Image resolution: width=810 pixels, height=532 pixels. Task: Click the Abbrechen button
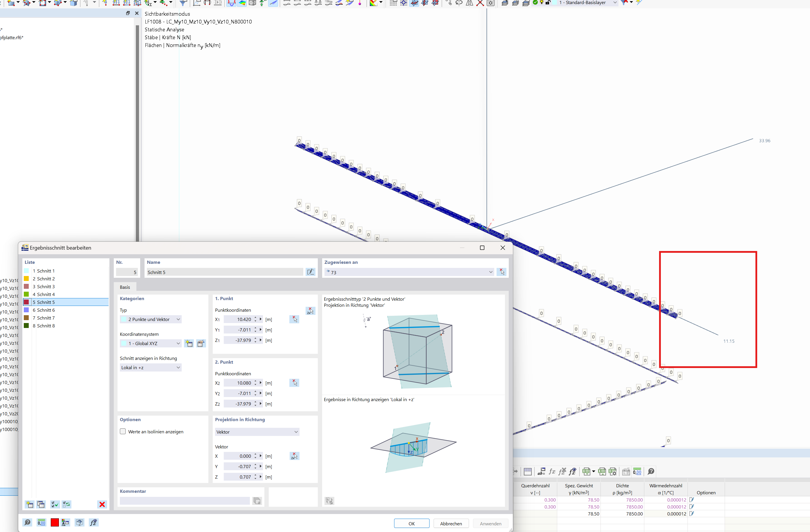pyautogui.click(x=451, y=524)
